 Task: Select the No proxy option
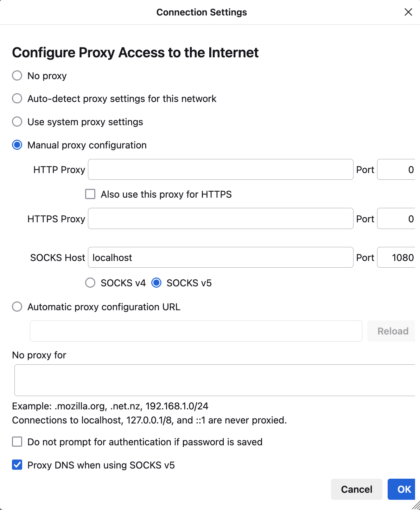point(17,76)
